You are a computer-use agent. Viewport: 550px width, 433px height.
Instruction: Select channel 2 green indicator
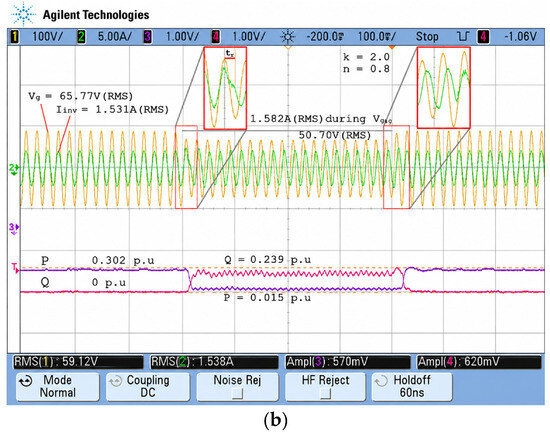click(81, 36)
